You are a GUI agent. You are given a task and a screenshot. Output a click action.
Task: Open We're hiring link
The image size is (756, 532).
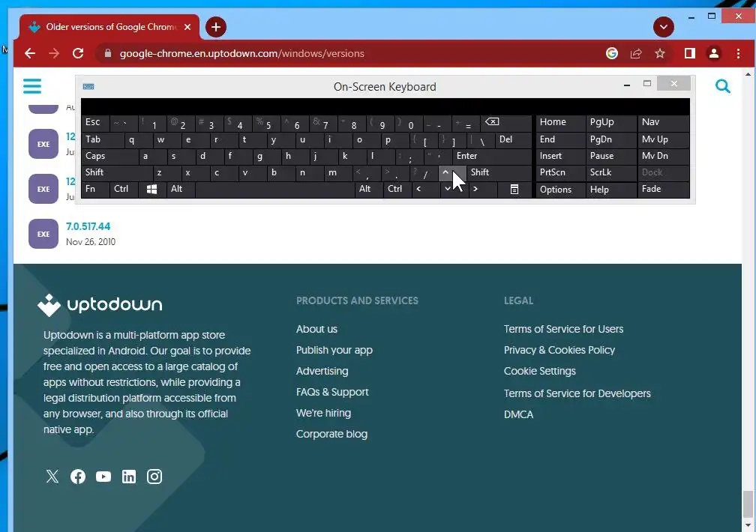[x=323, y=413]
